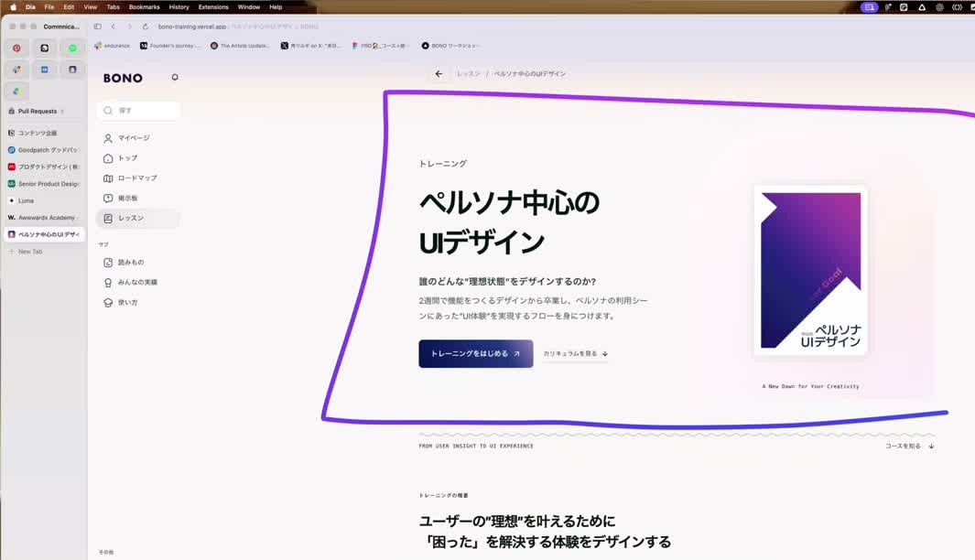Click the angle-brackets menu bar icon
Screen dimensions: 975x560
point(957,7)
